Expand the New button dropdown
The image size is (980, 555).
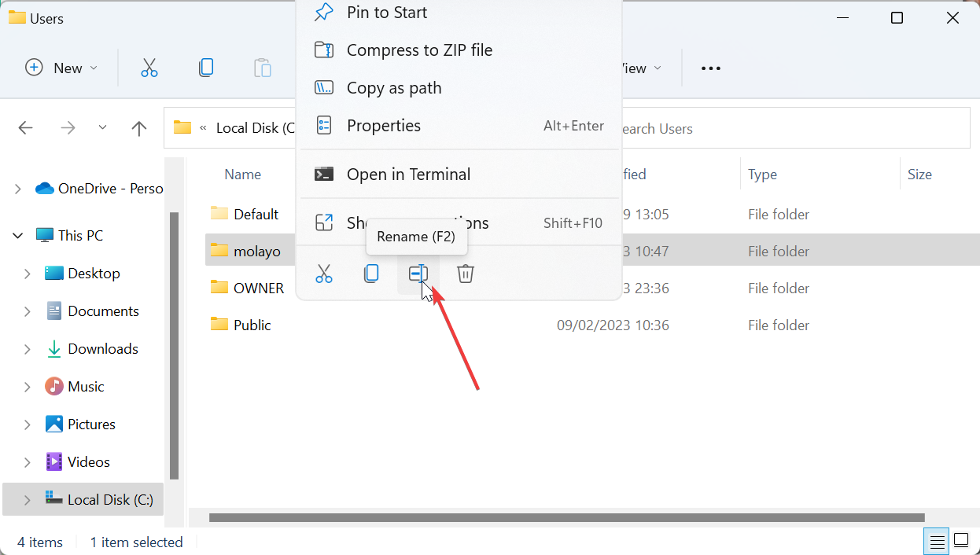point(92,68)
